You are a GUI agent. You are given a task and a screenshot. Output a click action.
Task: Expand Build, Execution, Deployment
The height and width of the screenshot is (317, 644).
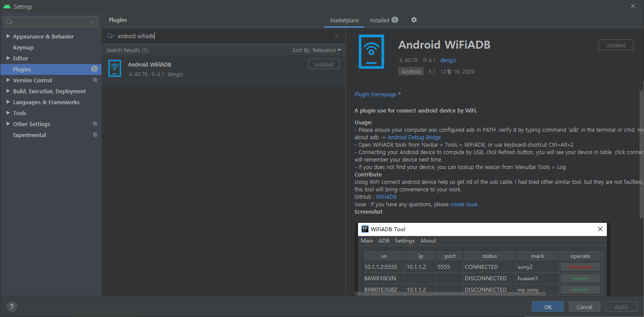click(8, 91)
